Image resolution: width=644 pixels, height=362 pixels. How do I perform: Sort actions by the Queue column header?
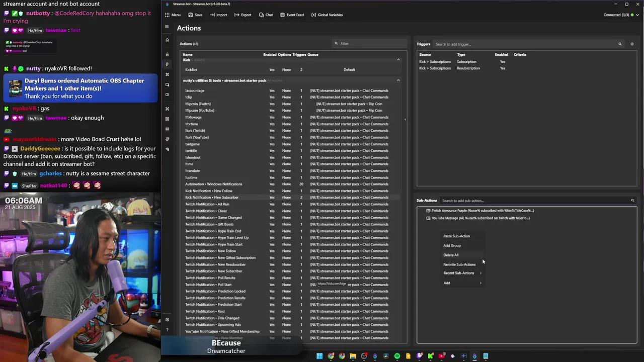tap(313, 54)
